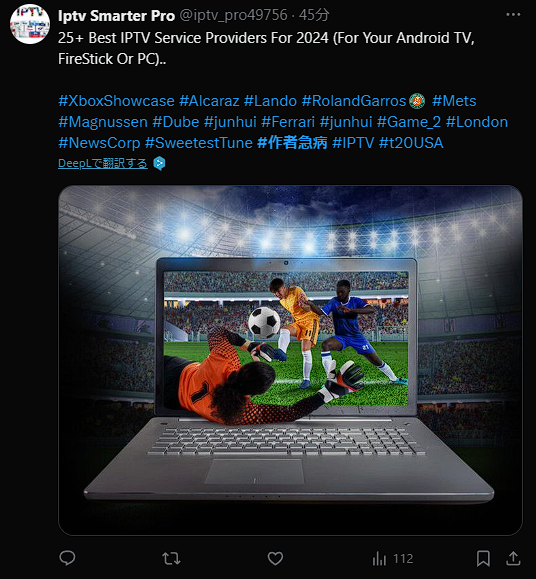Open the Iptv Smarter Pro display name
This screenshot has height=579, width=536.
pyautogui.click(x=116, y=16)
